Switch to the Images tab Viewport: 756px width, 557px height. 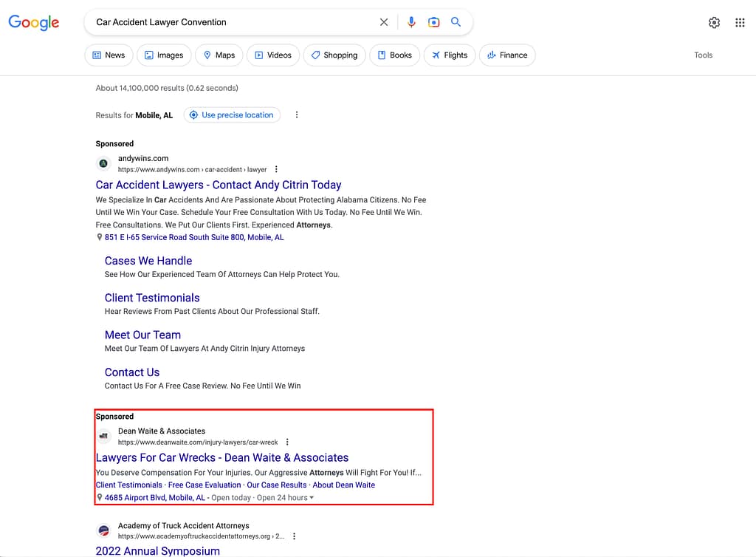[164, 55]
